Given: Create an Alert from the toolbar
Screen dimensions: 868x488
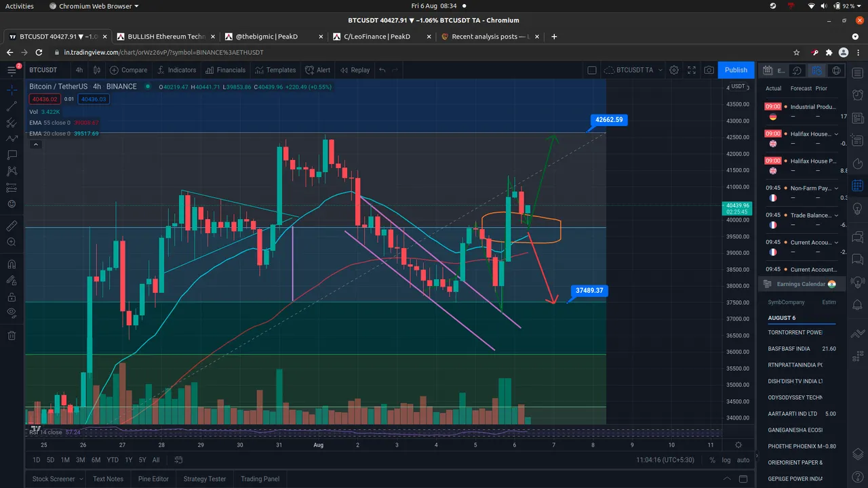Looking at the screenshot, I should [x=318, y=70].
